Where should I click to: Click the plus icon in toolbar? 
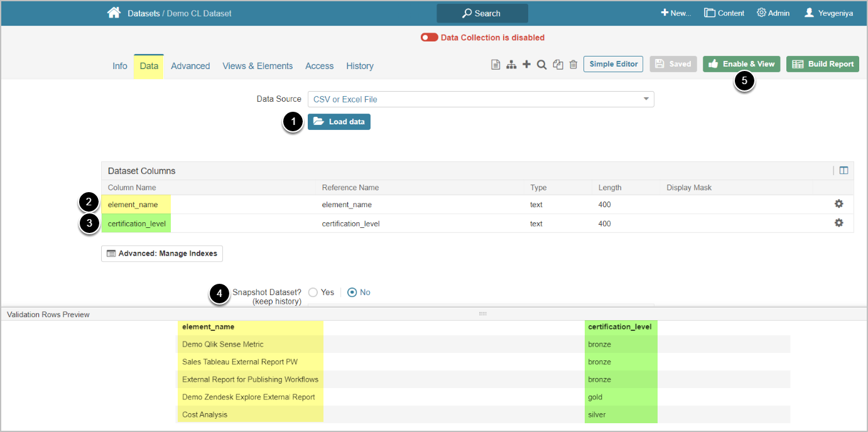click(x=526, y=65)
